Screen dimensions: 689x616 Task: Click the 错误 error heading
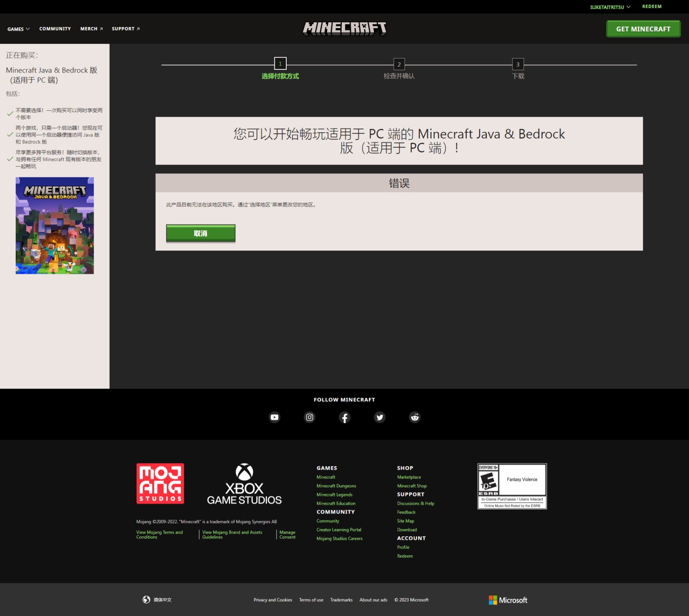click(399, 183)
